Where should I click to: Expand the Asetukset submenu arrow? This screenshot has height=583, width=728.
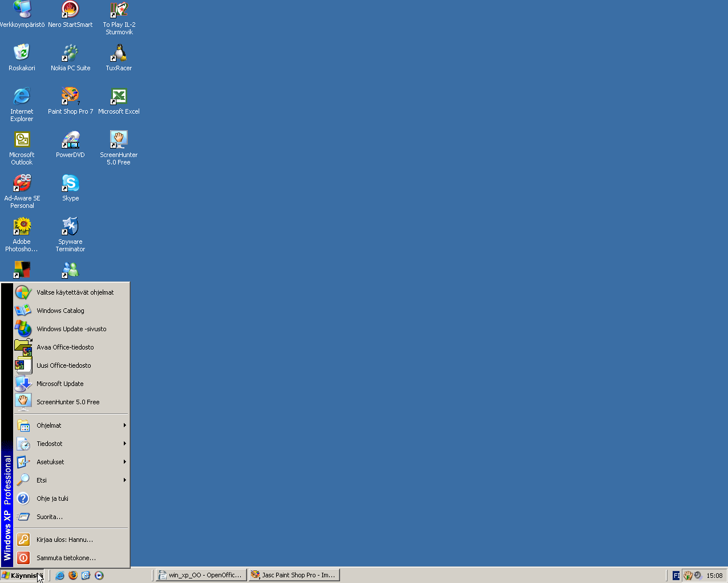(124, 462)
